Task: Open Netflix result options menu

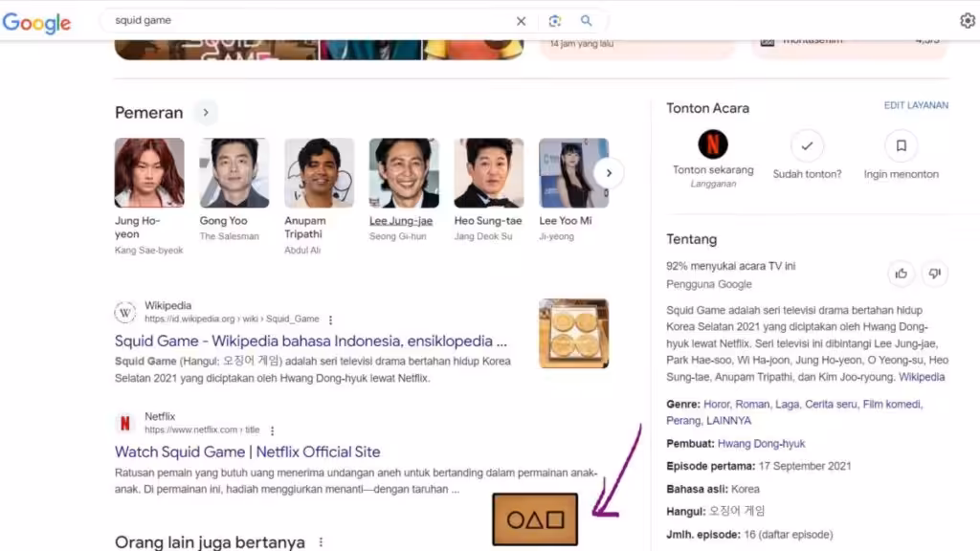Action: (272, 430)
